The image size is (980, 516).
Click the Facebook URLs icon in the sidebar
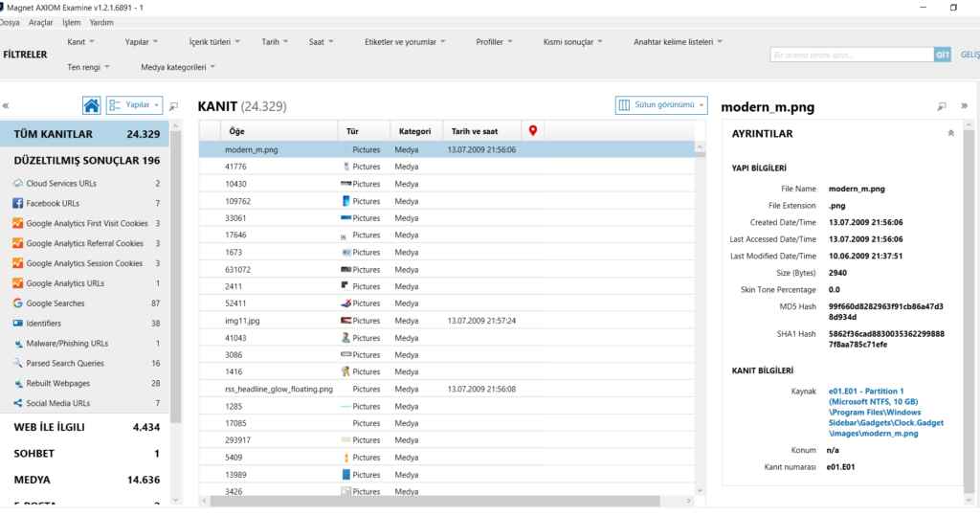[x=17, y=203]
